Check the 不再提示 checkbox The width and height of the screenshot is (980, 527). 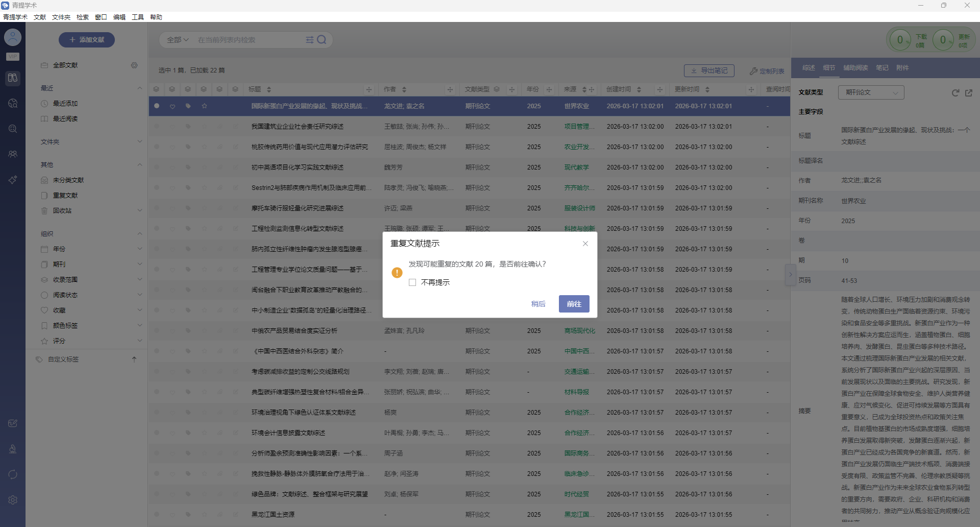(x=412, y=282)
